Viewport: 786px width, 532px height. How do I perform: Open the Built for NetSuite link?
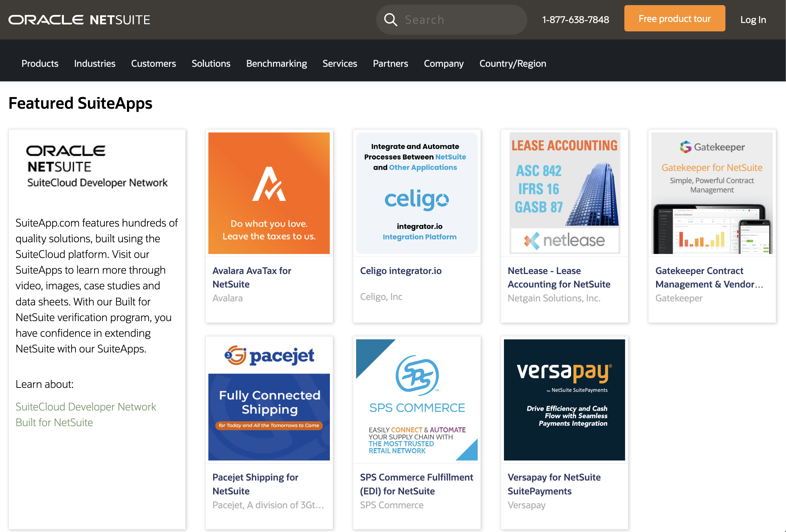pos(54,422)
